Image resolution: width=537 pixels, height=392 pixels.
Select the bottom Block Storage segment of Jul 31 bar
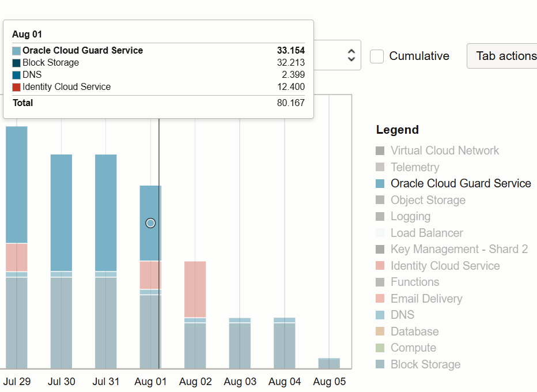pyautogui.click(x=106, y=323)
